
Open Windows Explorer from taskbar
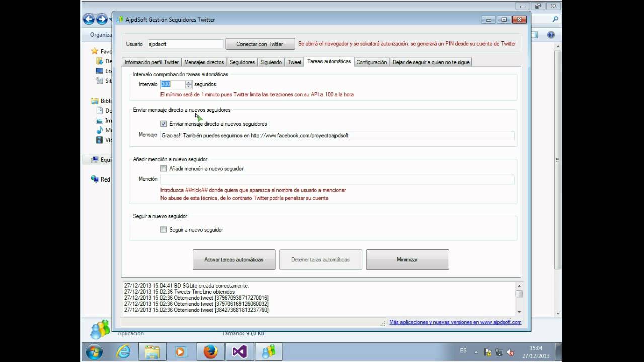pos(152,352)
